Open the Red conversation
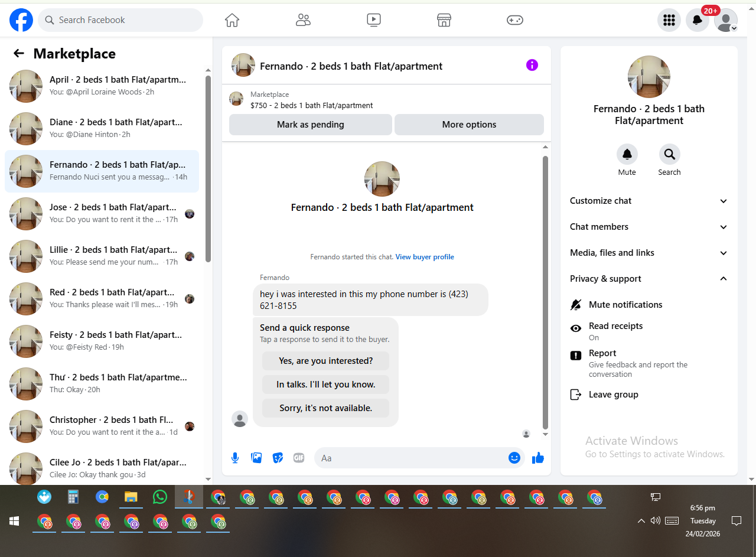This screenshot has height=557, width=756. tap(102, 299)
